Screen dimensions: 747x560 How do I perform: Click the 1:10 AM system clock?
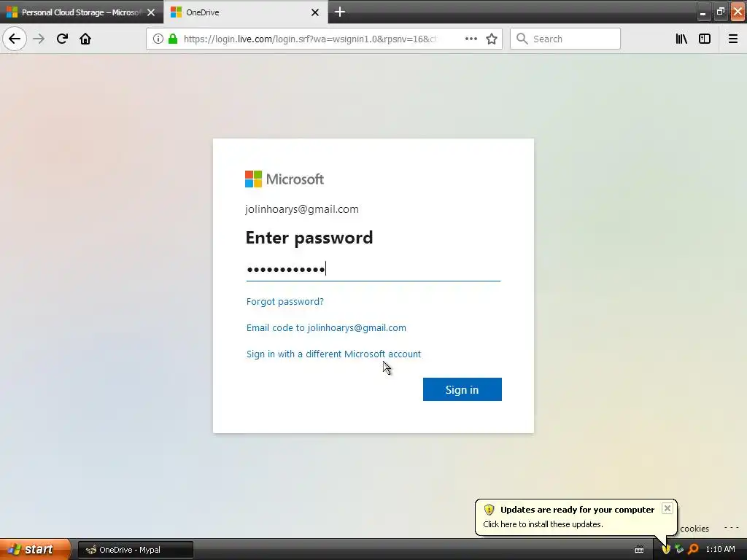point(720,550)
